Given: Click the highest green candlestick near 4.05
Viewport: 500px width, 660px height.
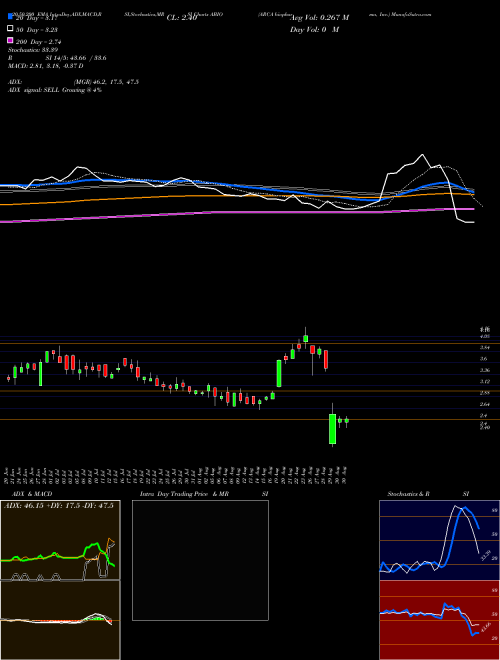Looking at the screenshot, I should point(306,338).
